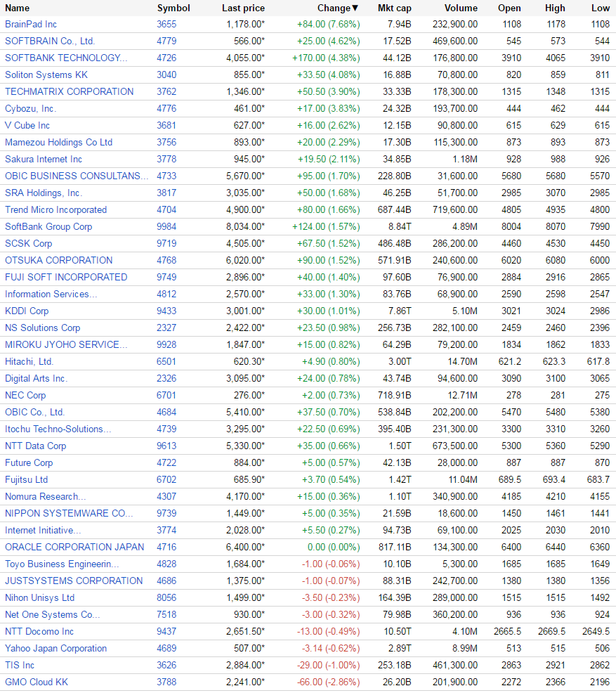Image resolution: width=616 pixels, height=693 pixels.
Task: Select the Trend Micro Incorporated link
Action: click(55, 209)
